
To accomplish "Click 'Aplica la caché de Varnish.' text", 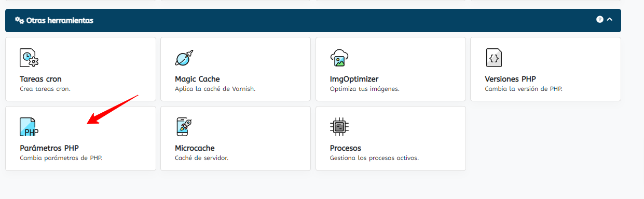I will 215,89.
